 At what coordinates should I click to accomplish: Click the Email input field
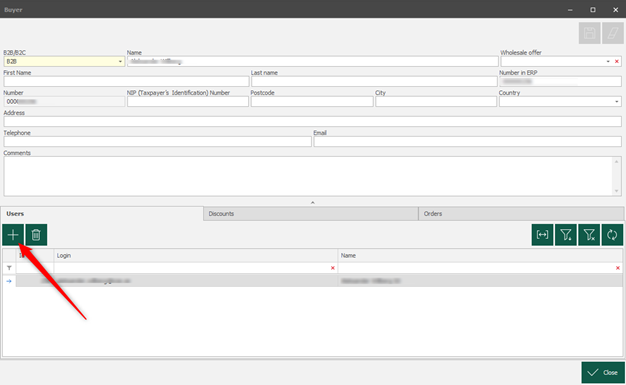(x=468, y=142)
